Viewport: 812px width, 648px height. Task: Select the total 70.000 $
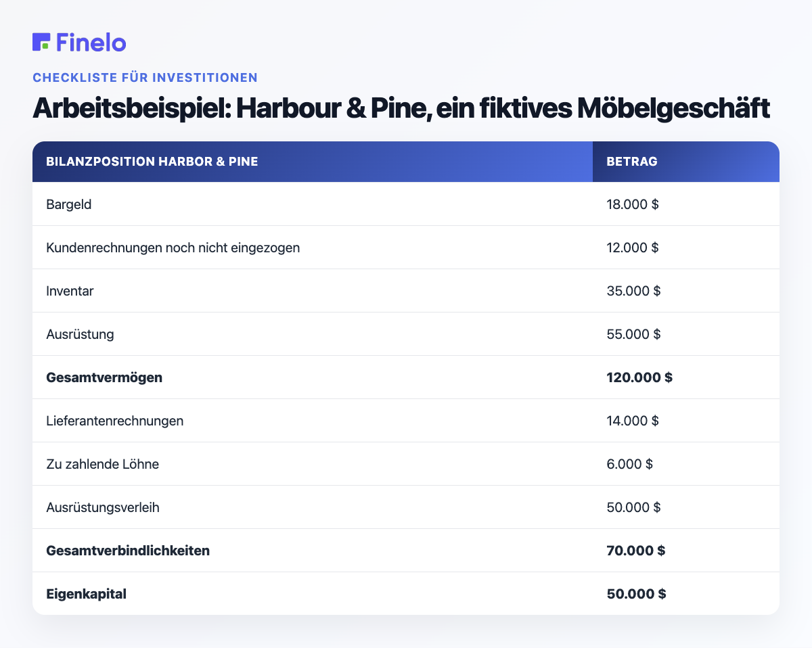pos(636,551)
